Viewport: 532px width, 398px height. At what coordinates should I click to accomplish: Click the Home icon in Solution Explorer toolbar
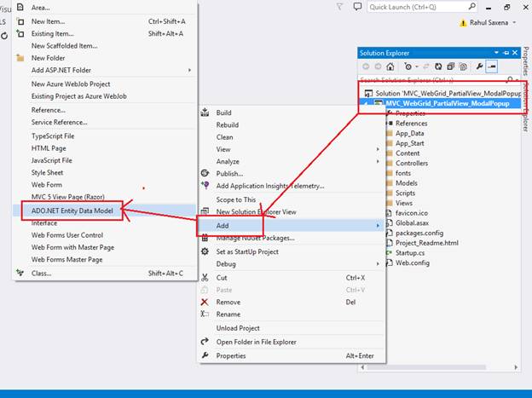pyautogui.click(x=390, y=66)
